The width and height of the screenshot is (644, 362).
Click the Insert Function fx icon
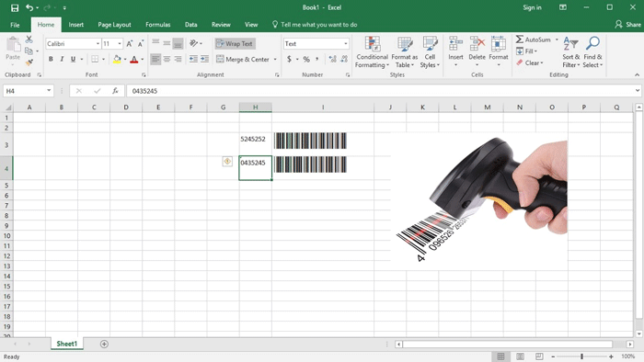click(115, 91)
